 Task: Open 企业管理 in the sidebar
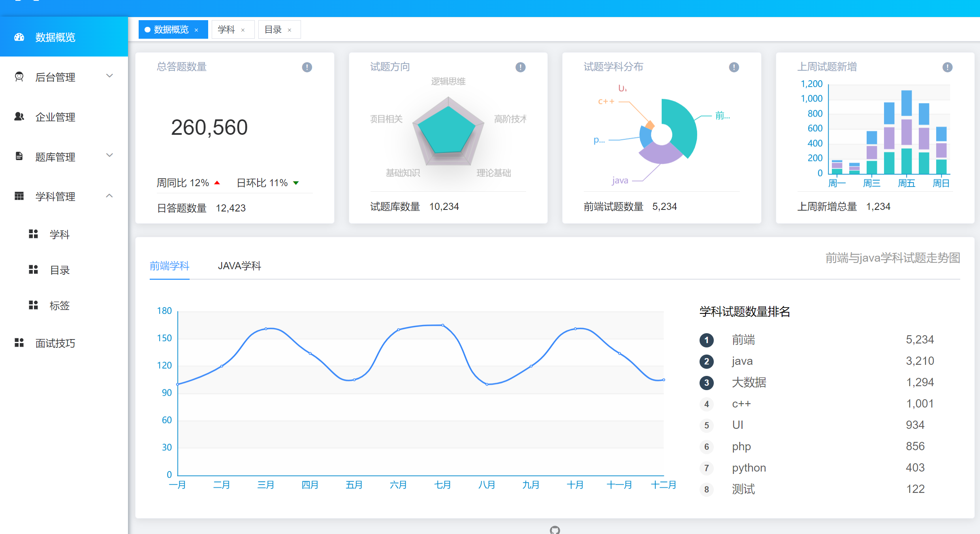click(x=64, y=117)
